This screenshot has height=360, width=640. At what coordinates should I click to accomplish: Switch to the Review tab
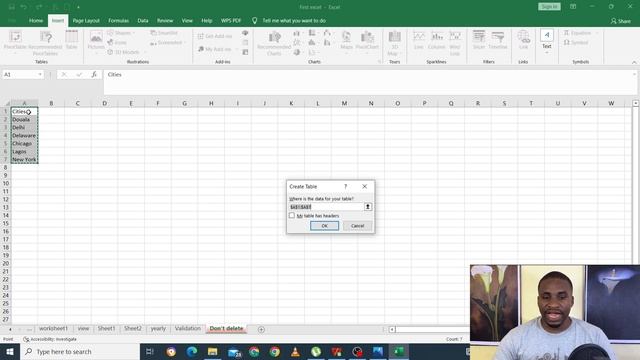click(165, 20)
